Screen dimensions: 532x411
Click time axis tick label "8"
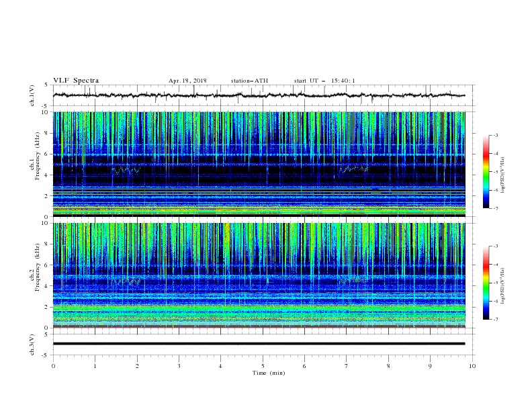click(388, 366)
